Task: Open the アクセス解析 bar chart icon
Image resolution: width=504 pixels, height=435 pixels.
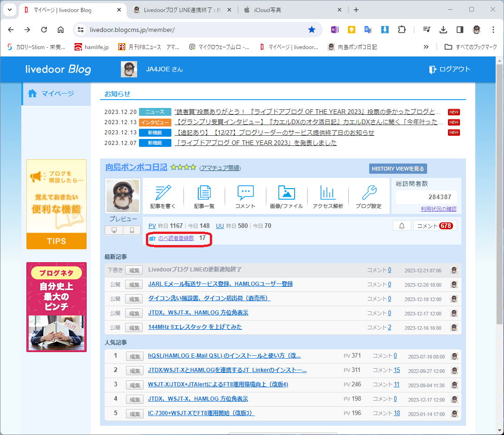Action: click(x=328, y=193)
